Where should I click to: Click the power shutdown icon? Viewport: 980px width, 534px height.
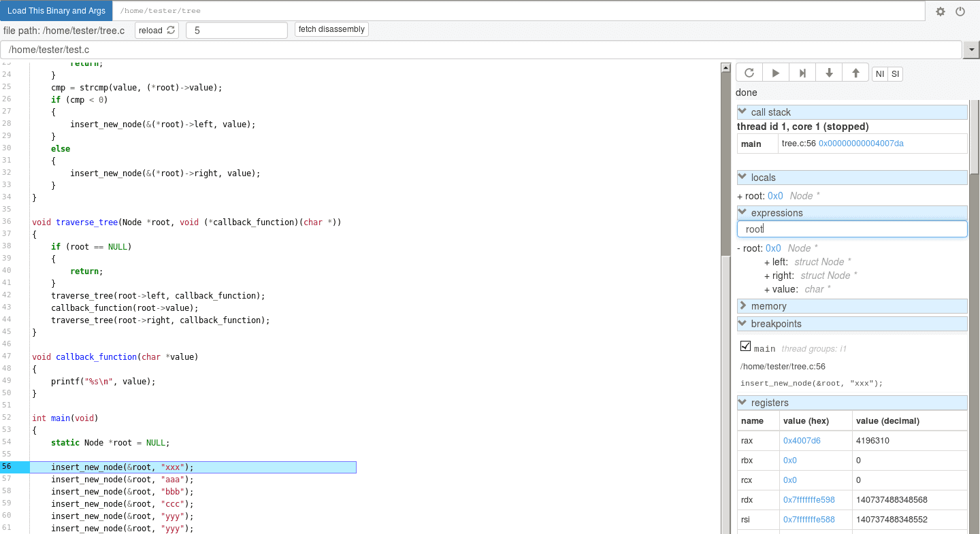point(960,12)
